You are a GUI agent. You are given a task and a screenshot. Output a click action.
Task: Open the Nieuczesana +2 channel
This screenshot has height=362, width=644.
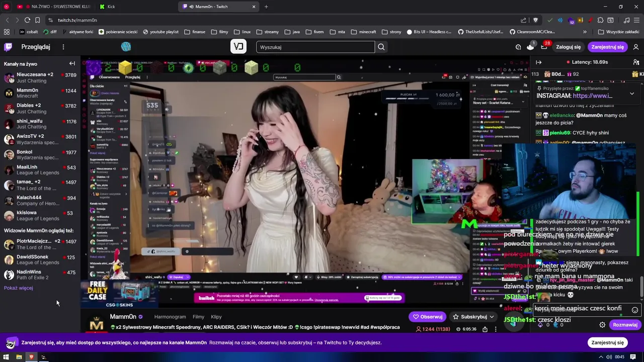pos(40,77)
